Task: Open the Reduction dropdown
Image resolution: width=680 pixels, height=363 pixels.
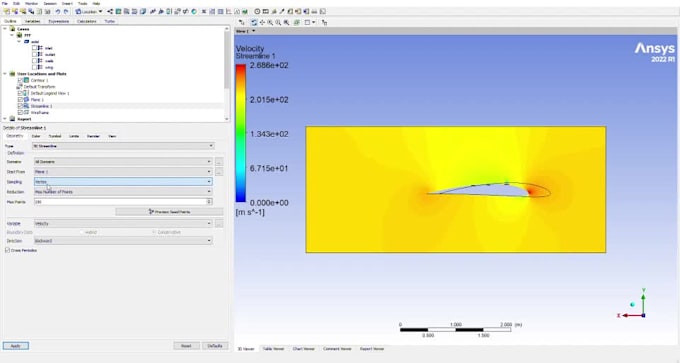Action: tap(123, 192)
